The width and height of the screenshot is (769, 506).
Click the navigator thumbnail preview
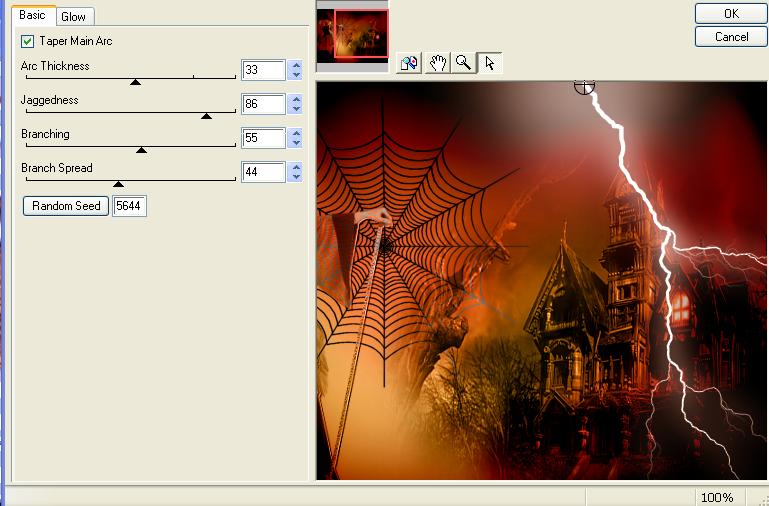click(x=352, y=36)
